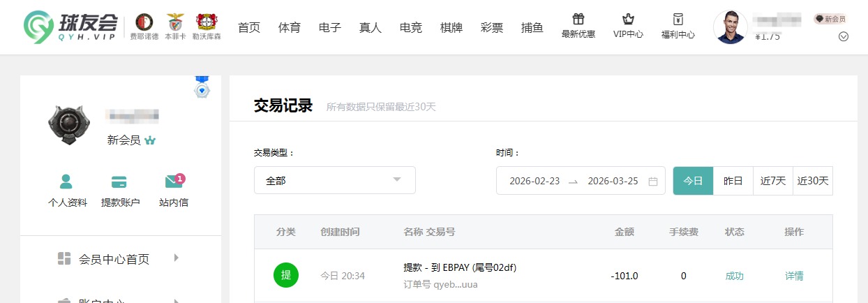Open 棋牌 menu
Image resolution: width=868 pixels, height=303 pixels.
451,28
